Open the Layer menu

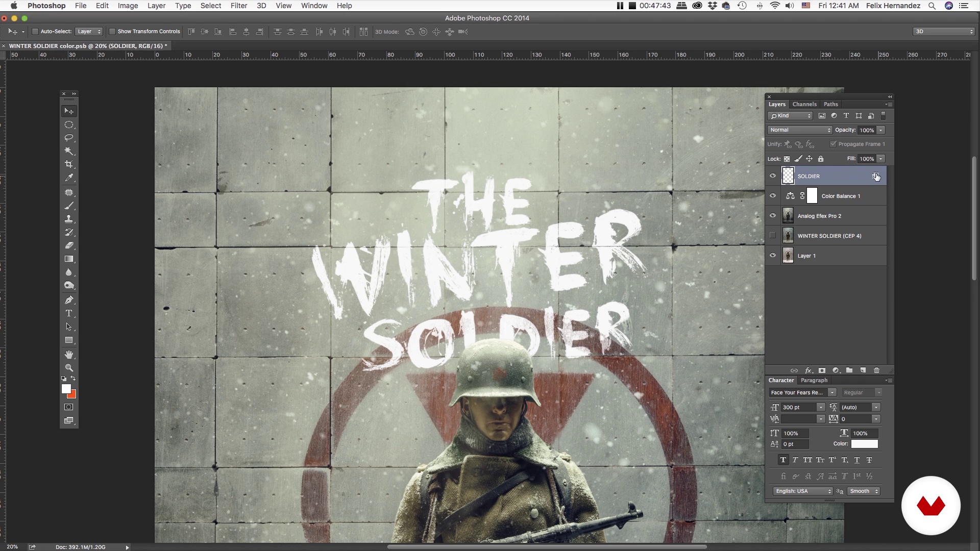coord(156,6)
